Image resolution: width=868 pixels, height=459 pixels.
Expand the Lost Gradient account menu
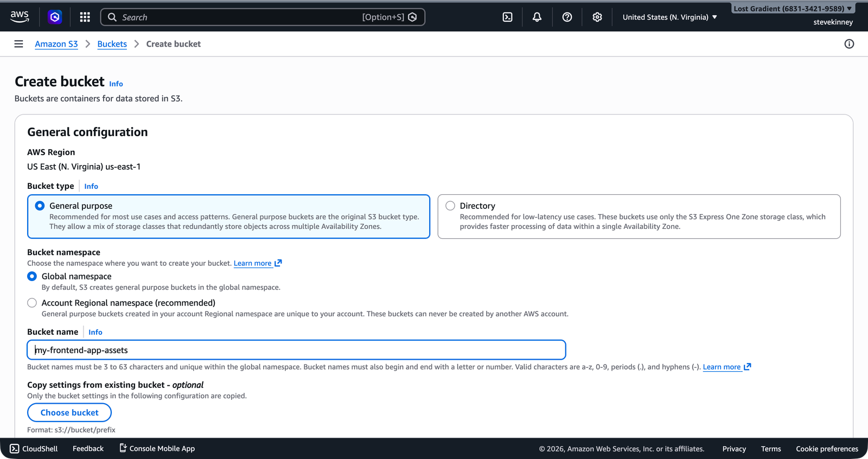coord(792,9)
